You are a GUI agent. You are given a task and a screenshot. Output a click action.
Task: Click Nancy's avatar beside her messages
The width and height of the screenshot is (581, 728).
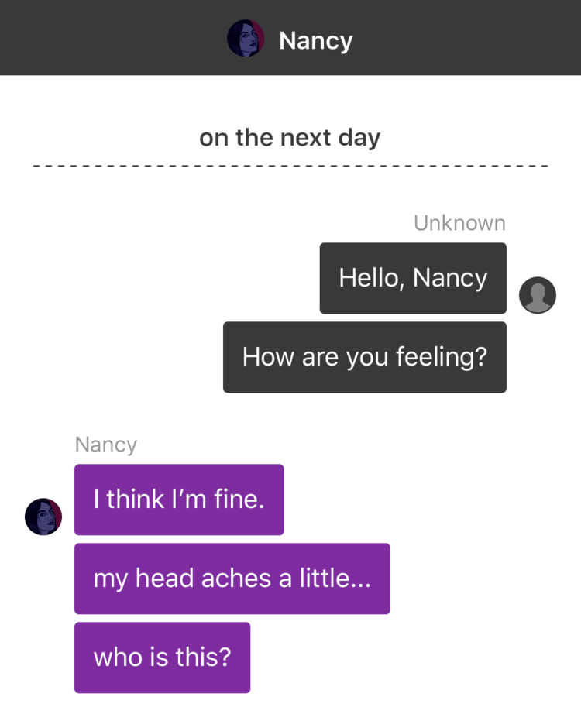coord(43,517)
